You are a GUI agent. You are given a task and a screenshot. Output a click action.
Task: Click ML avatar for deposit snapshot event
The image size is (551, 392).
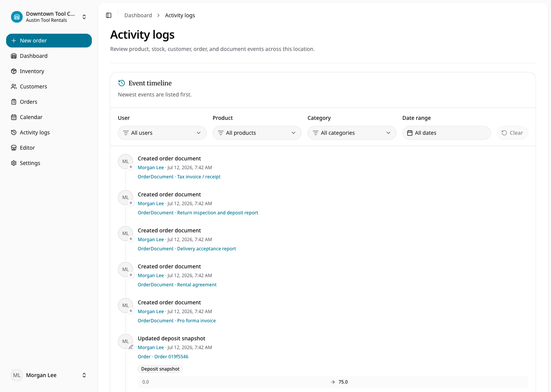tap(126, 341)
